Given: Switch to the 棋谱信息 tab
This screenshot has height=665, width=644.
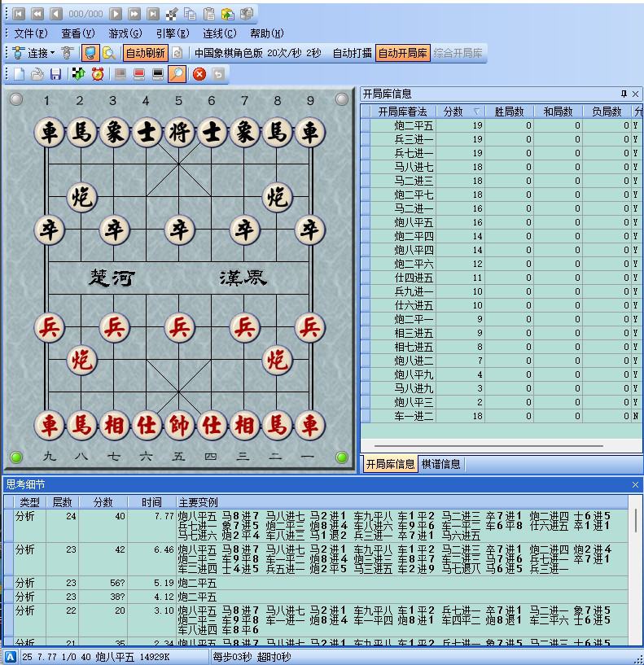Looking at the screenshot, I should [x=440, y=464].
